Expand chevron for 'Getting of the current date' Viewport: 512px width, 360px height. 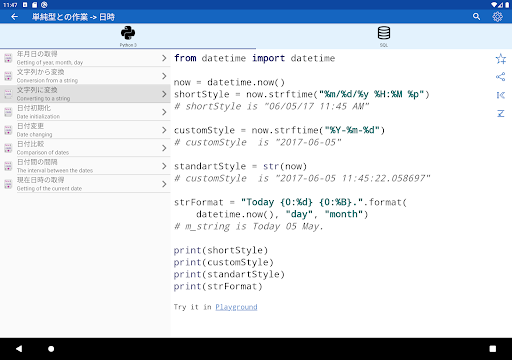pyautogui.click(x=164, y=184)
